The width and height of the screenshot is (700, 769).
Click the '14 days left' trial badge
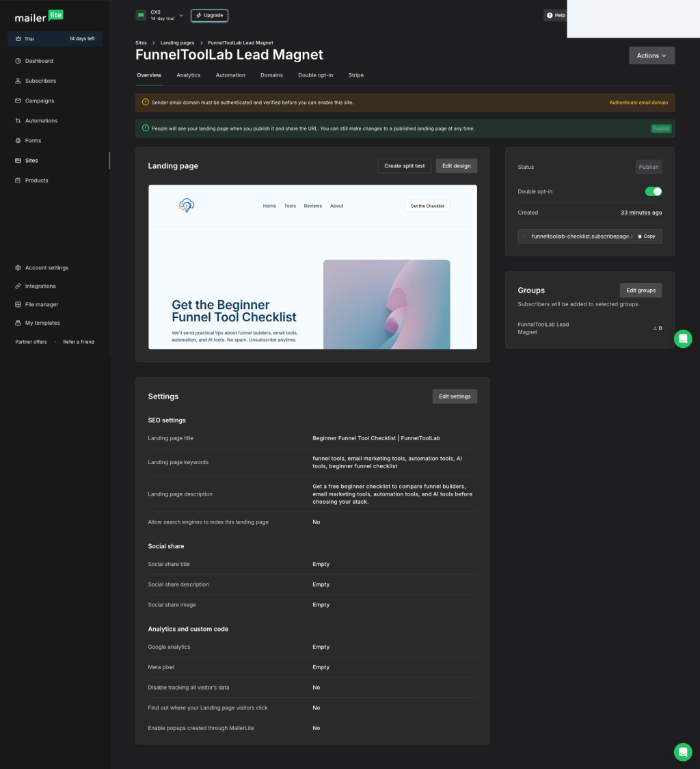tap(82, 39)
